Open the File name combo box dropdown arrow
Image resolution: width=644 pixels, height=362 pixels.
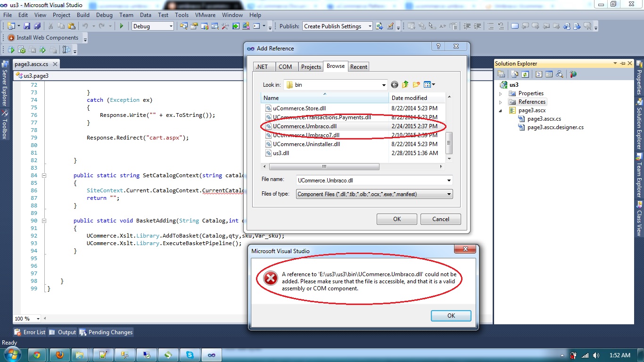pos(448,181)
